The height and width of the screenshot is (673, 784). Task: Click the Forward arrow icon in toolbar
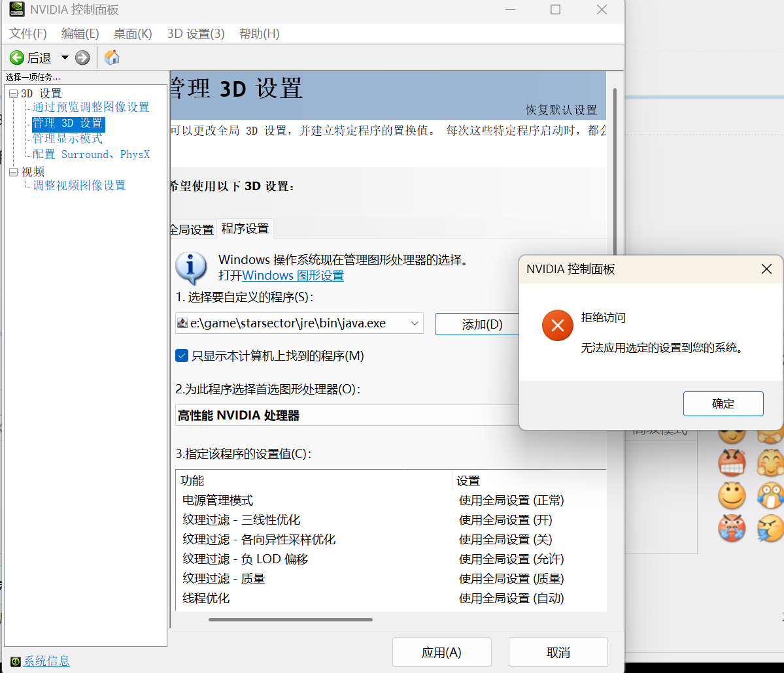coord(82,58)
